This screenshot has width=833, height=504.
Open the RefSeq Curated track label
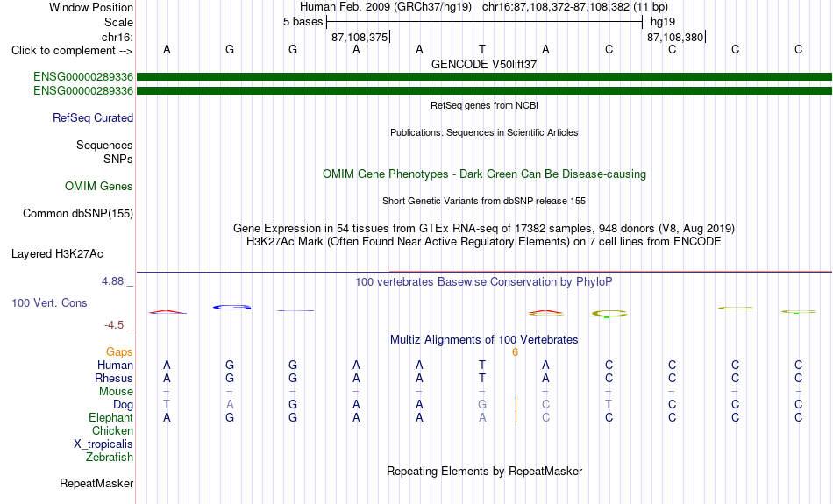(92, 118)
